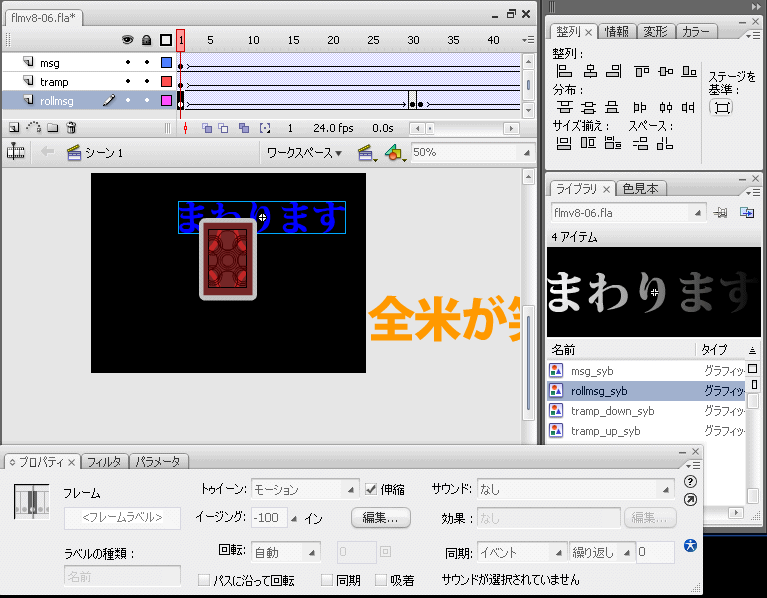Click the align top edge icon
Image resolution: width=767 pixels, height=598 pixels.
point(641,71)
